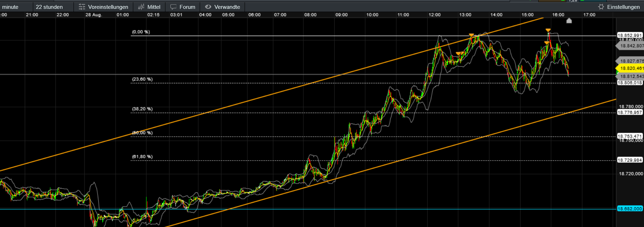Click the orange triangle marker at the 13:00 peak
This screenshot has width=644, height=227.
tap(472, 35)
